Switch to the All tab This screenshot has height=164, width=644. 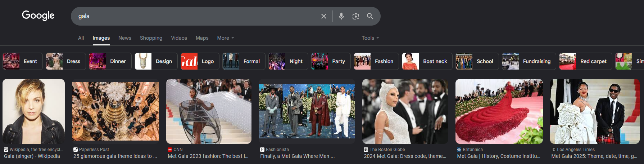[81, 38]
